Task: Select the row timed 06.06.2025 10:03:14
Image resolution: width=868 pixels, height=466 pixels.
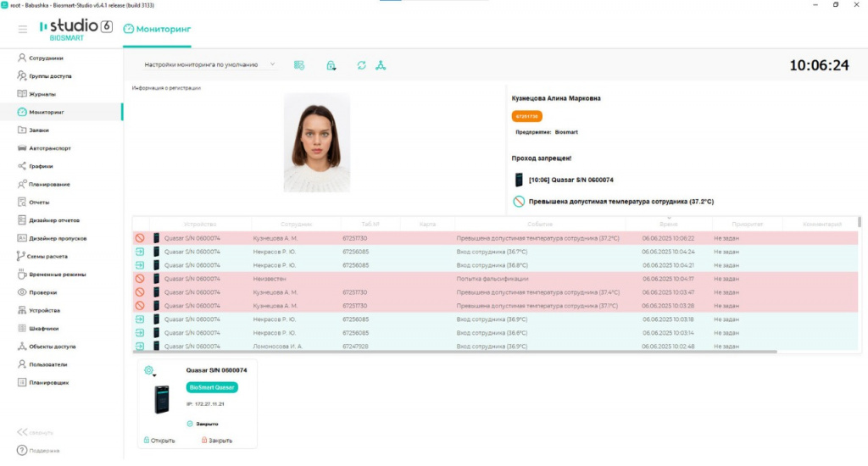Action: pos(495,333)
